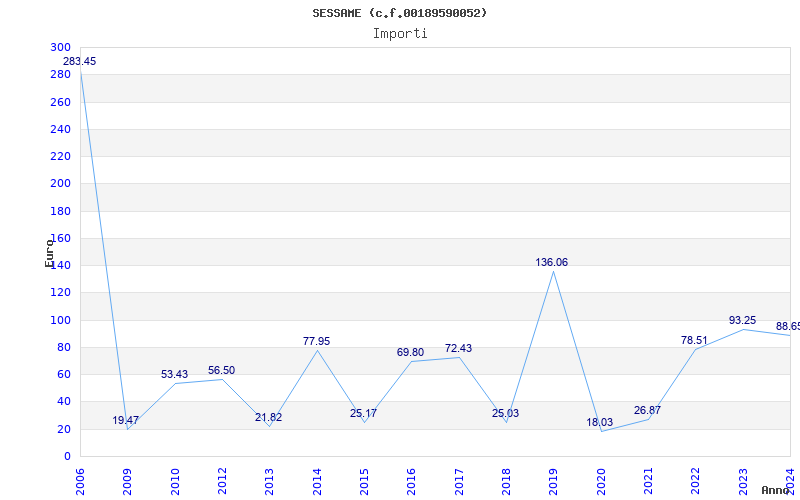Click the 77.95 data label for 2014
This screenshot has width=800, height=500.
[316, 342]
